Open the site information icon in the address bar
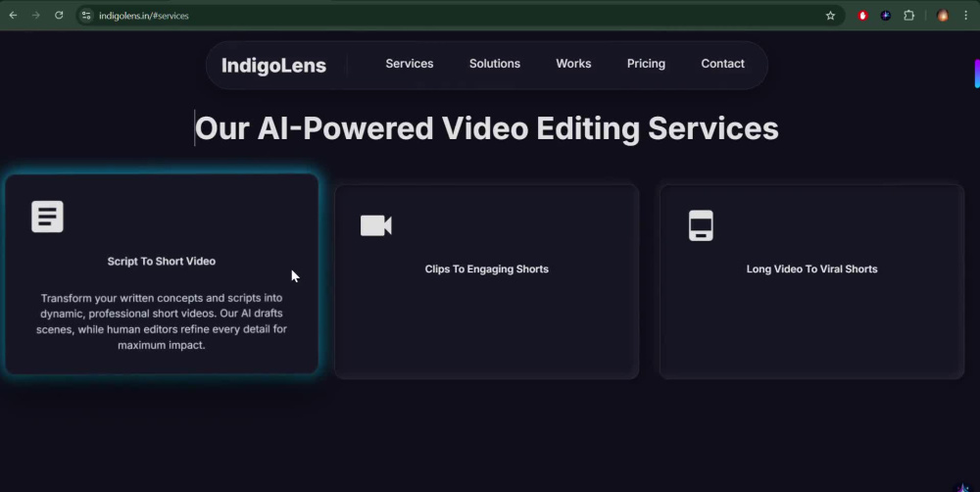Screen dimensions: 980x492 point(86,16)
